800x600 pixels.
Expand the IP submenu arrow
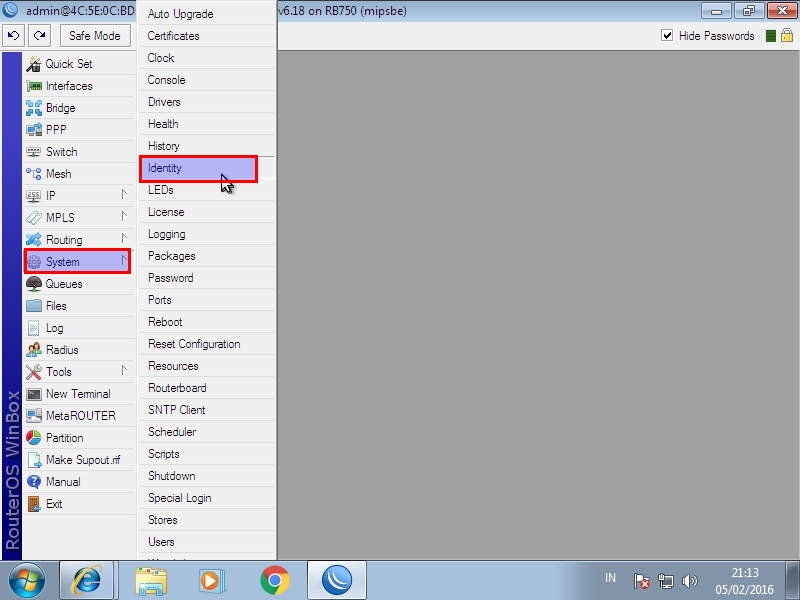pyautogui.click(x=124, y=195)
